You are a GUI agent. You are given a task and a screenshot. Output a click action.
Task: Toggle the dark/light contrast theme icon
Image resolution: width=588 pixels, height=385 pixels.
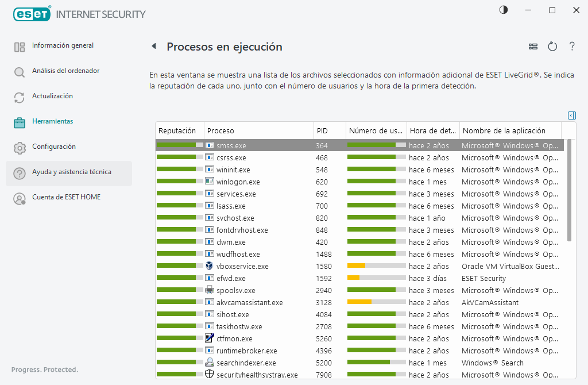pyautogui.click(x=504, y=10)
